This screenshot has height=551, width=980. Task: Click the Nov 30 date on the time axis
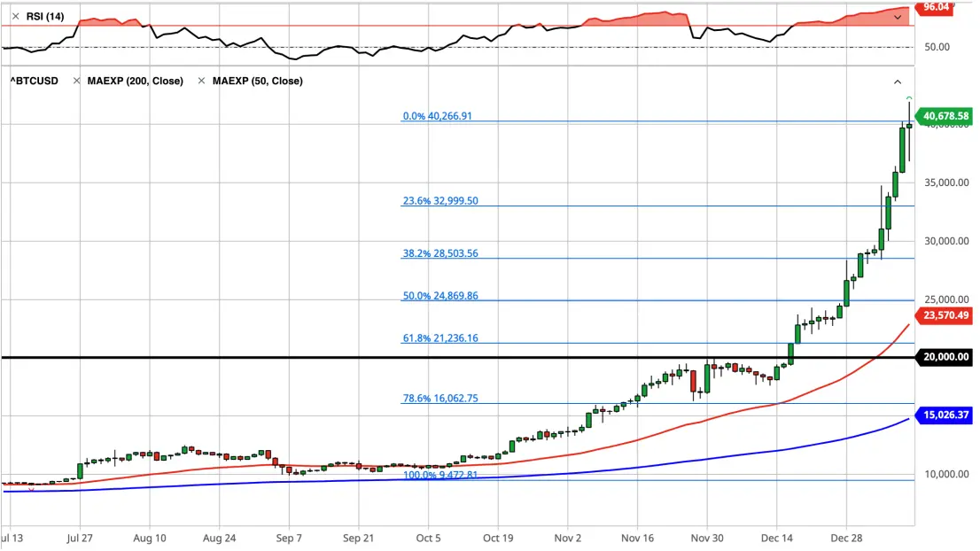click(707, 539)
